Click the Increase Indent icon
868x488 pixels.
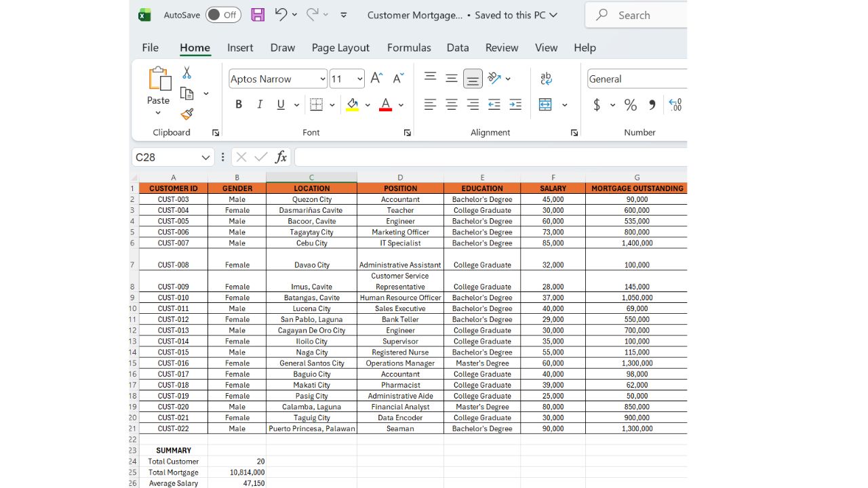515,104
